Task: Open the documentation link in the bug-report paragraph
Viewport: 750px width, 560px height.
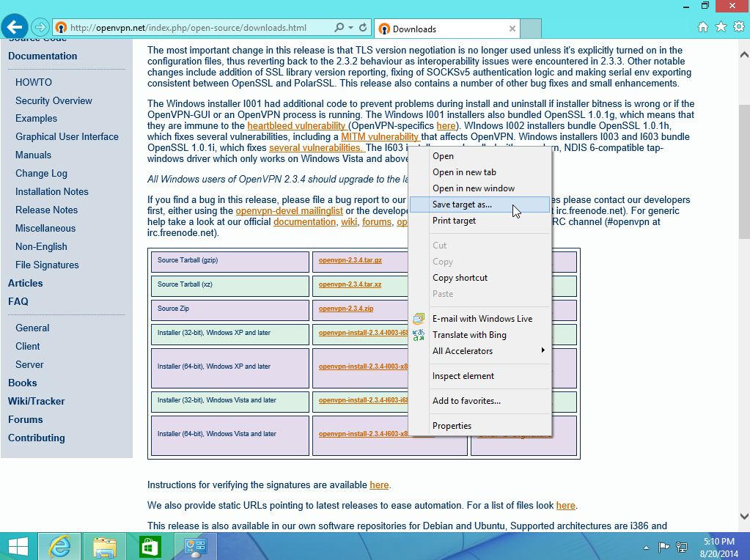Action: tap(305, 222)
